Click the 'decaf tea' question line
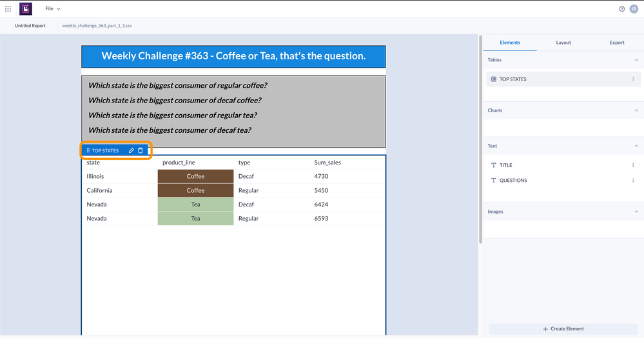644x338 pixels. tap(170, 130)
